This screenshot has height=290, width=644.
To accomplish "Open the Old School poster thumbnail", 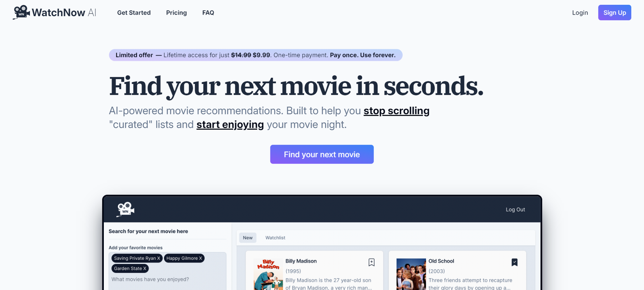I will click(411, 274).
